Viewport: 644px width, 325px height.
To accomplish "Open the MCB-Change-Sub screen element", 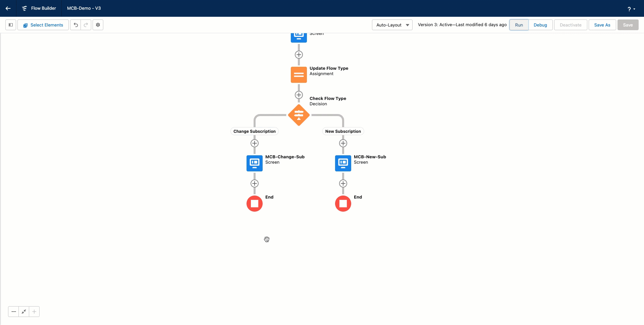I will point(255,163).
